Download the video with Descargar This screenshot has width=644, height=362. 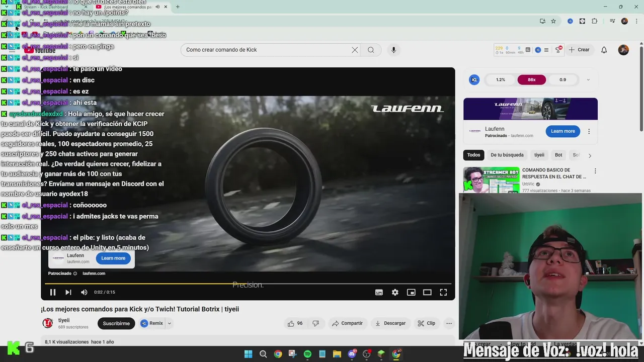(x=390, y=323)
